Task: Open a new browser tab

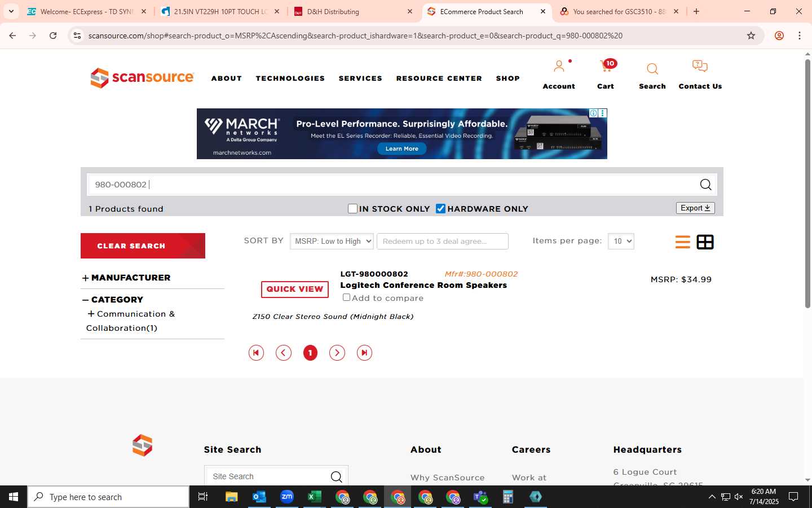Action: 696,11
